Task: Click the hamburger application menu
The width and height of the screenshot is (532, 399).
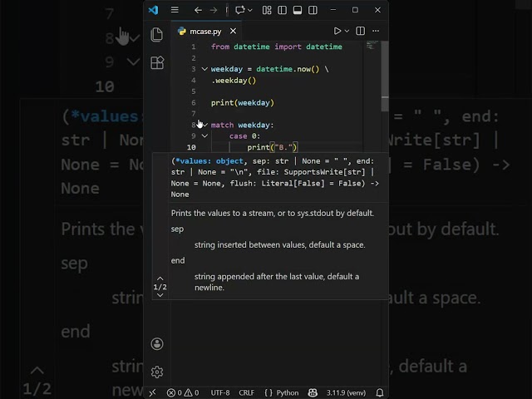Action: tap(175, 10)
